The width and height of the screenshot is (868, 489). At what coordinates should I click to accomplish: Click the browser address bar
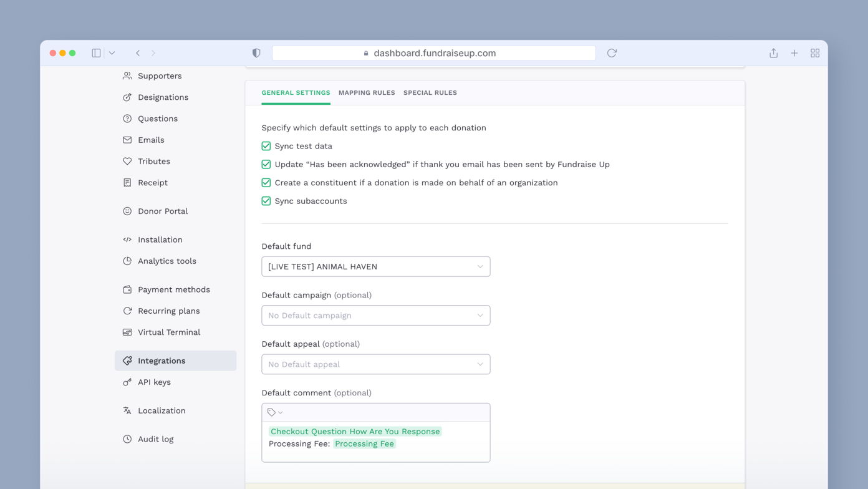click(433, 53)
